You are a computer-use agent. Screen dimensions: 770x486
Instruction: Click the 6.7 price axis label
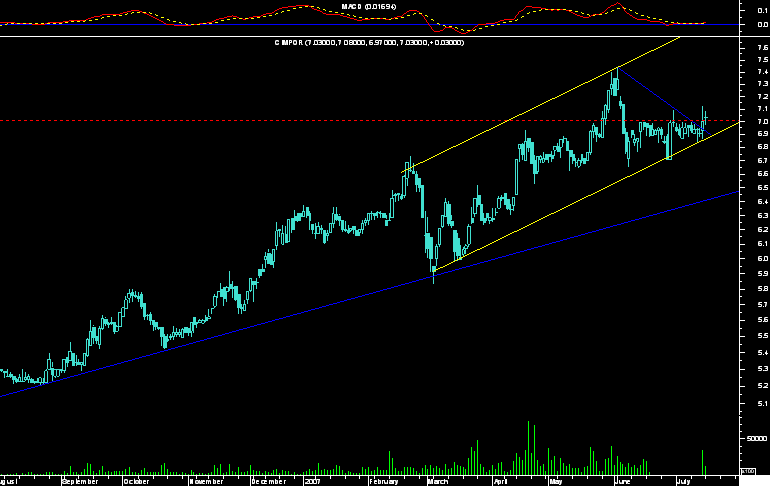pos(763,161)
